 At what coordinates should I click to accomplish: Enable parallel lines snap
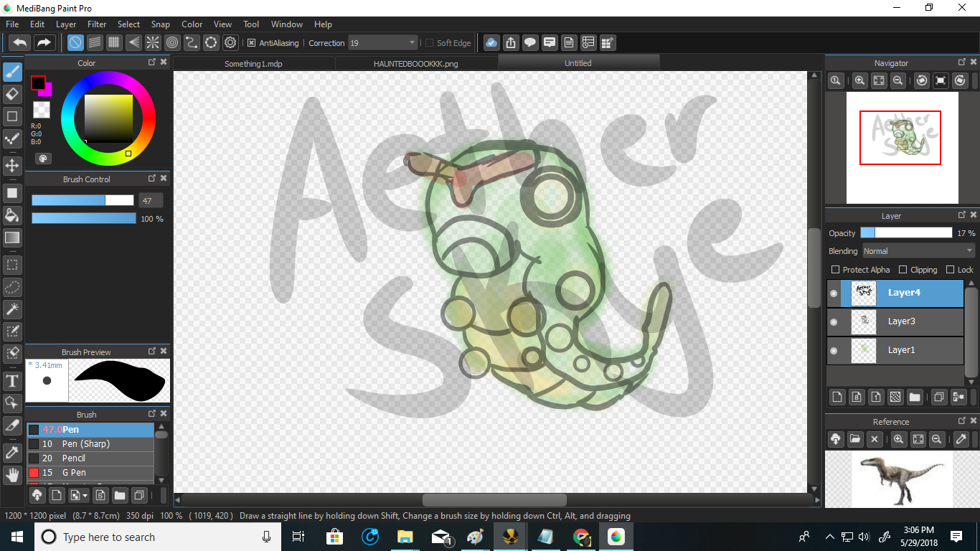[x=95, y=43]
